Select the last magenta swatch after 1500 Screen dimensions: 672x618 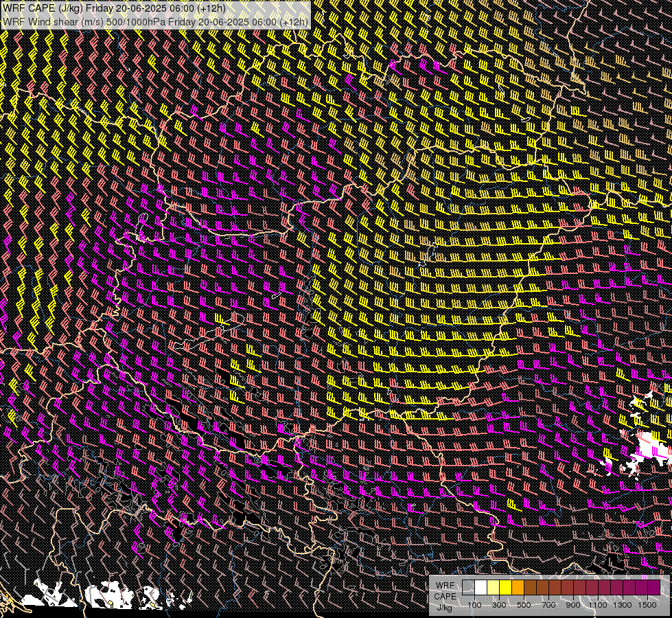654,588
